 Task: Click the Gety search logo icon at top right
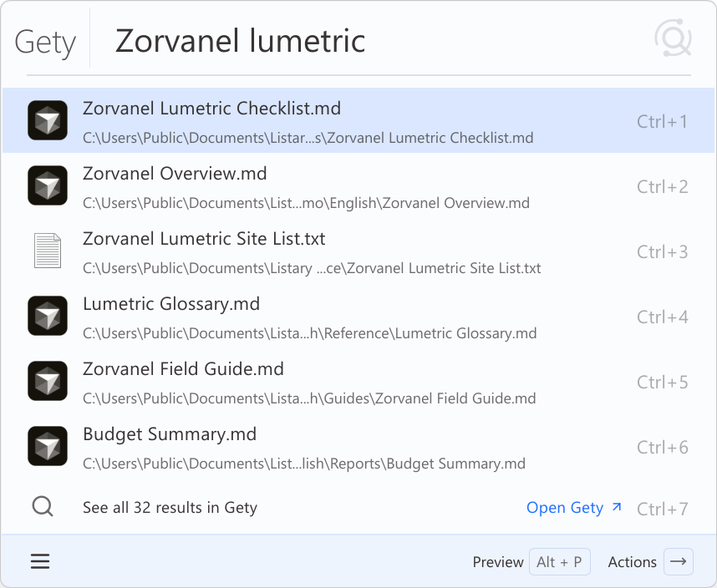(673, 38)
